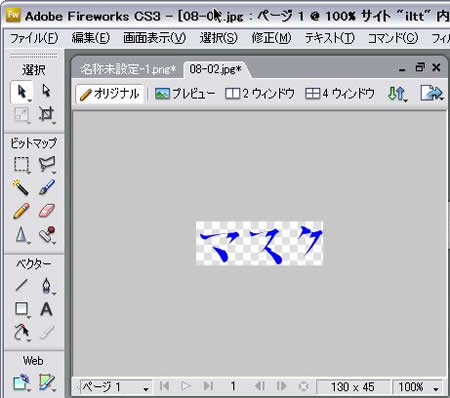Switch to the 名称未設定-1.png document tab
The height and width of the screenshot is (398, 450).
tap(128, 69)
